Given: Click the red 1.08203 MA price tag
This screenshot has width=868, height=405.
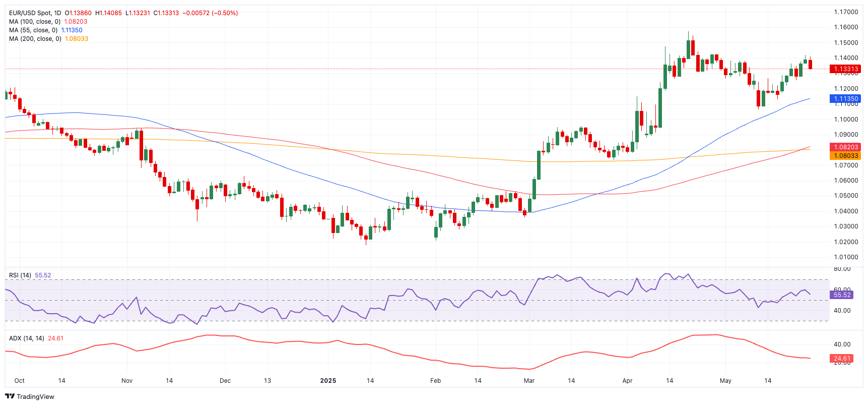Looking at the screenshot, I should [x=845, y=147].
